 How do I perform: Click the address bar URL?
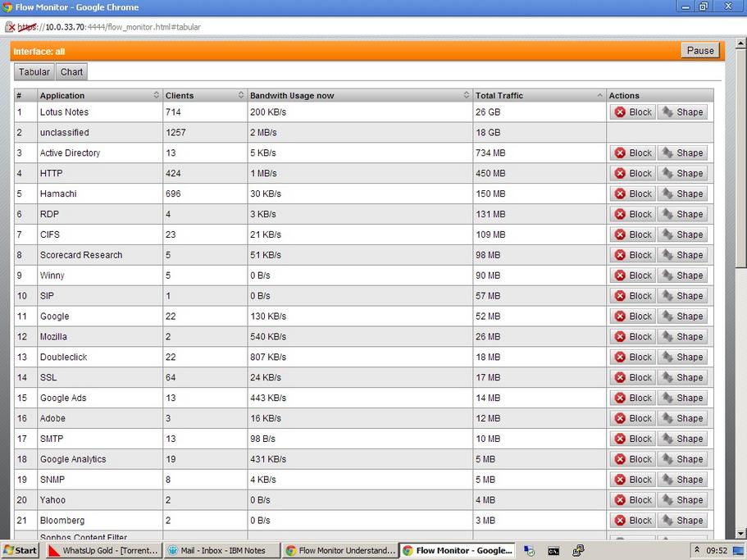109,27
